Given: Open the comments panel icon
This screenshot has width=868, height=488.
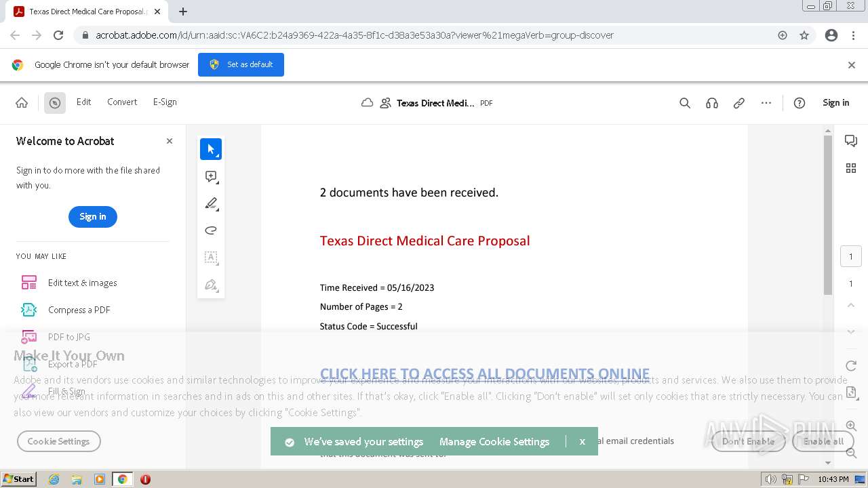Looking at the screenshot, I should click(851, 141).
